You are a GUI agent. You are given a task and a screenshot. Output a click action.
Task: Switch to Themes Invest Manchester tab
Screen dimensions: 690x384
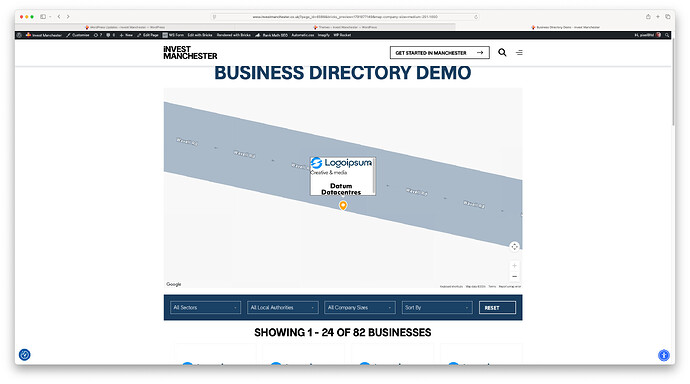(345, 27)
